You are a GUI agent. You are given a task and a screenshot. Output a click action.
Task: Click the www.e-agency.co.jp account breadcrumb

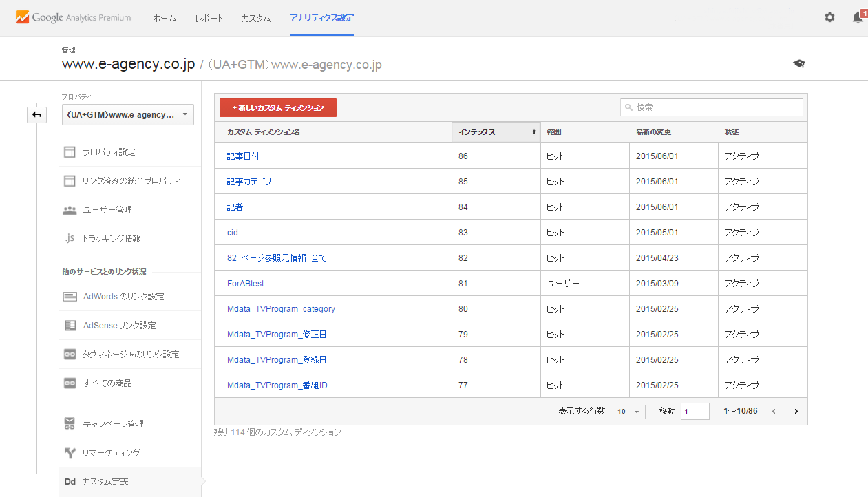(x=129, y=65)
